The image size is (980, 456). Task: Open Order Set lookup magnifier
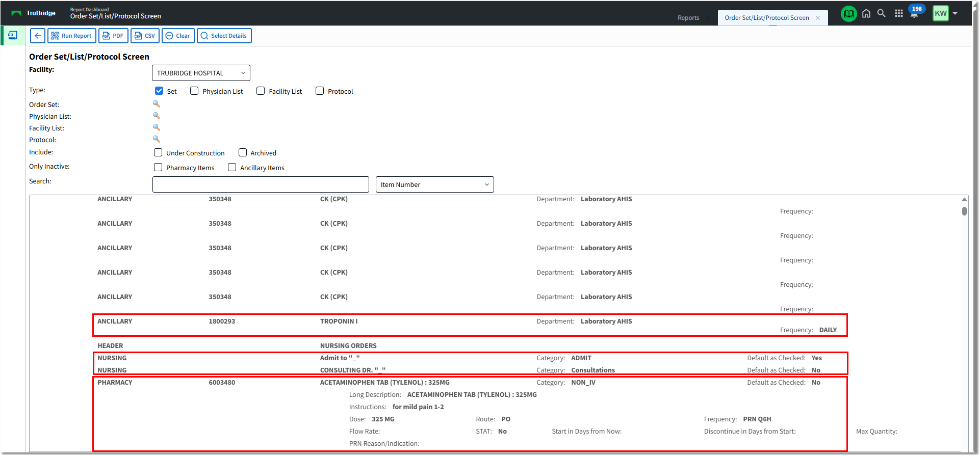tap(157, 104)
